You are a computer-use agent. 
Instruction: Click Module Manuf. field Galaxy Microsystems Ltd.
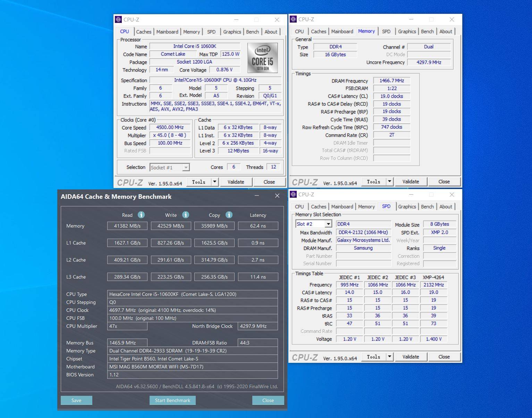click(x=363, y=240)
